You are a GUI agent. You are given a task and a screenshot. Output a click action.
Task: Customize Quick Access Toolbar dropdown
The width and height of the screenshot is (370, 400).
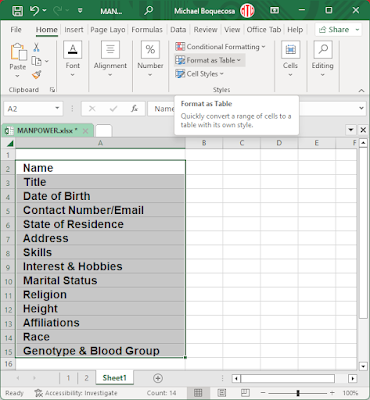click(x=80, y=11)
